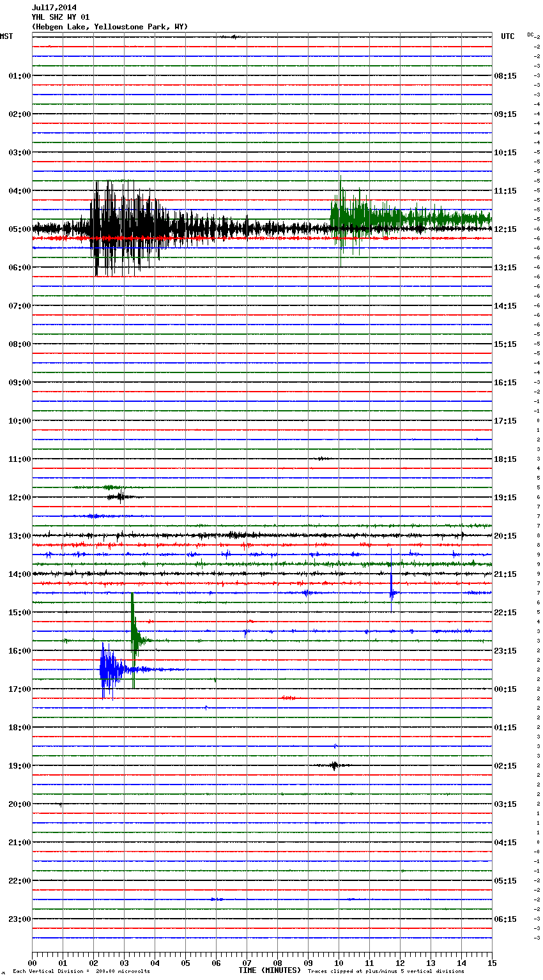Click the Hebgen Lake, Yellowstone Park location text
This screenshot has width=543, height=980.
(109, 27)
